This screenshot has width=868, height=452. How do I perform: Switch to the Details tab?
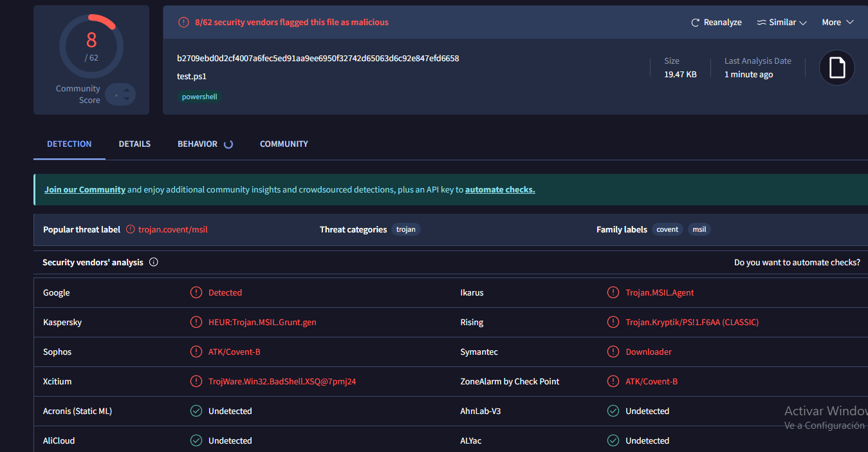pos(134,144)
